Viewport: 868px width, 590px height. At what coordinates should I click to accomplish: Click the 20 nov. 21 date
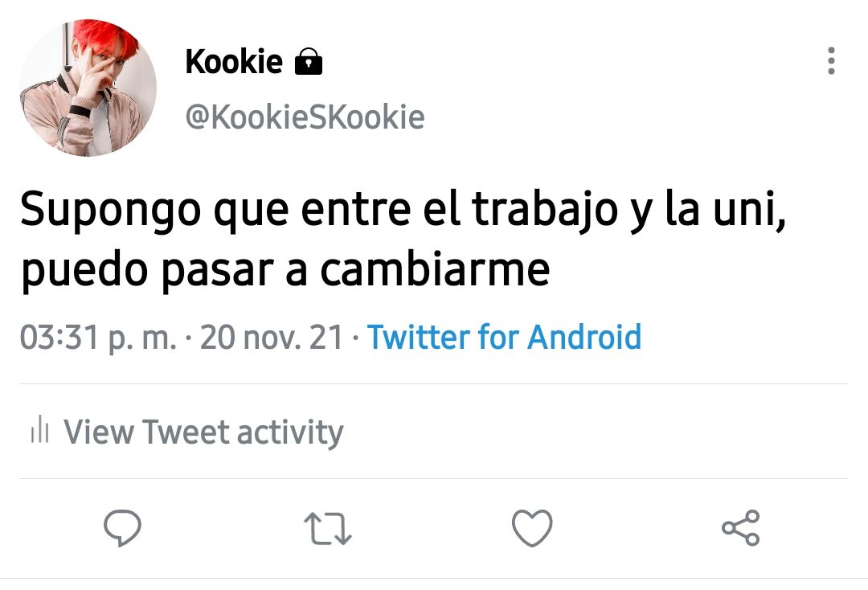(272, 337)
